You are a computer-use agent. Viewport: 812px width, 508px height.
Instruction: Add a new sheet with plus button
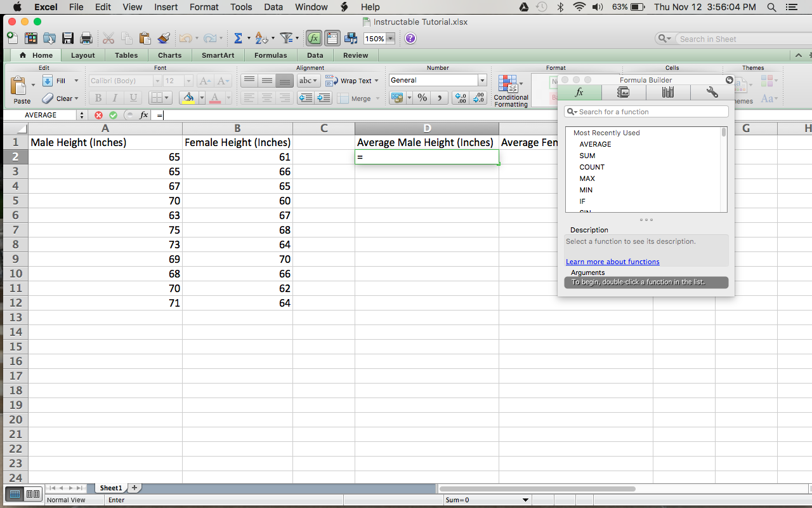click(134, 488)
